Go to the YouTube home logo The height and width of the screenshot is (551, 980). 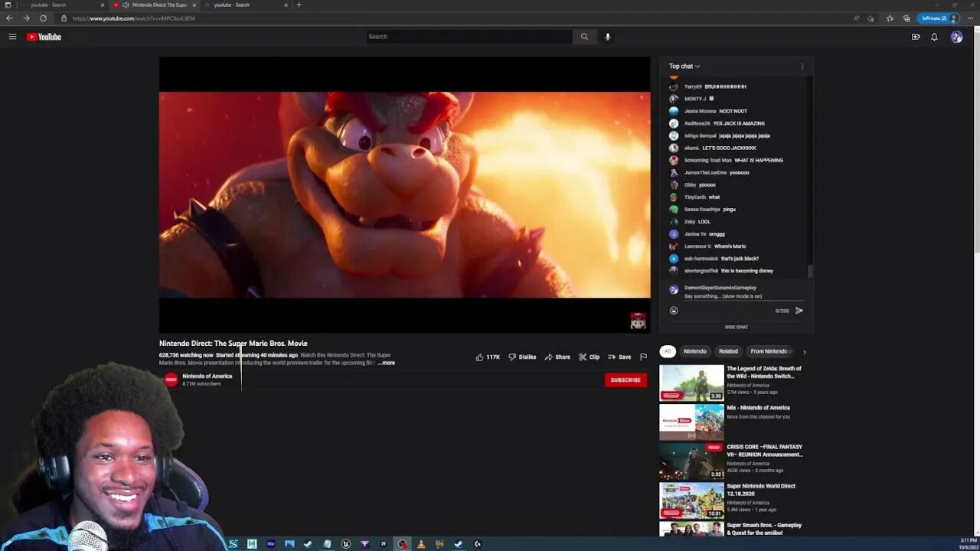point(44,37)
